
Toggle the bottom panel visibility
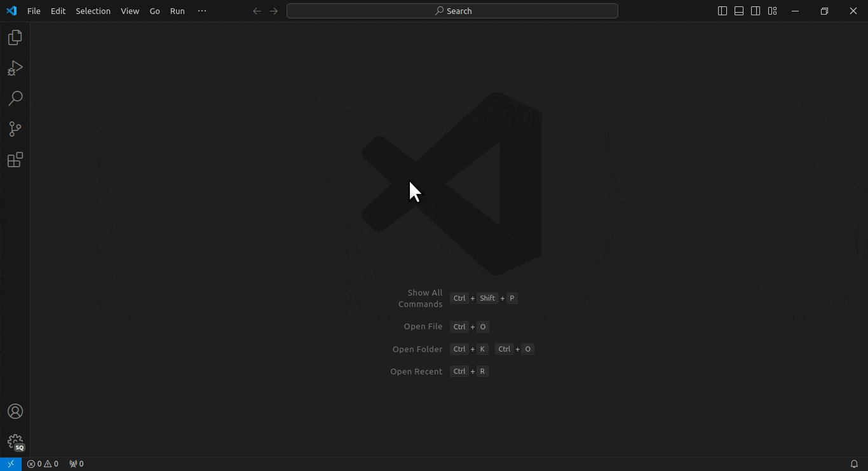(x=739, y=11)
